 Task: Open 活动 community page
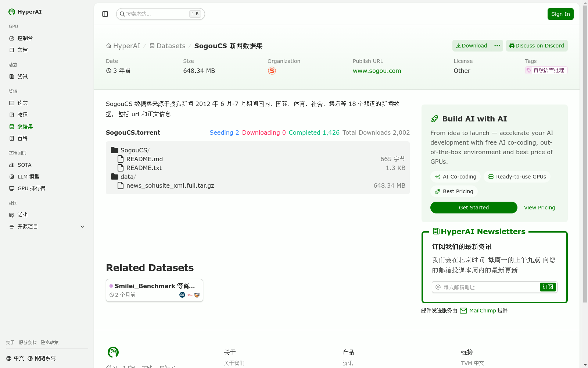click(x=47, y=215)
